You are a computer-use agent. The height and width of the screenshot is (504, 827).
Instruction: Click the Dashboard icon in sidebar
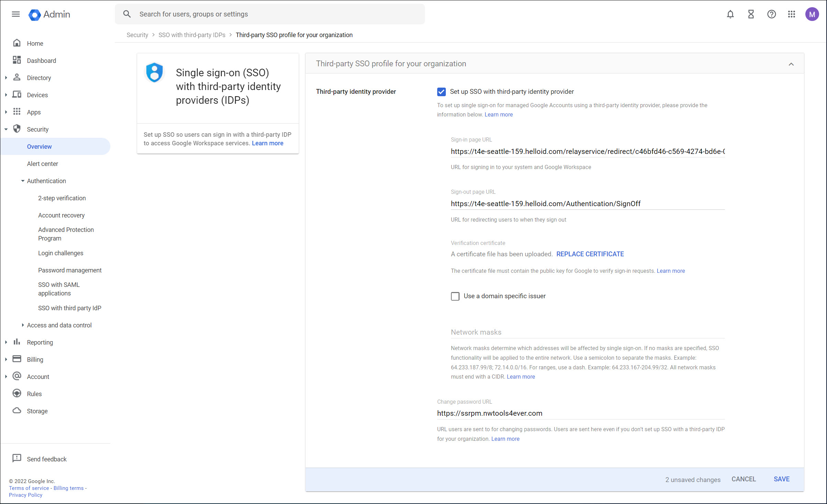17,60
